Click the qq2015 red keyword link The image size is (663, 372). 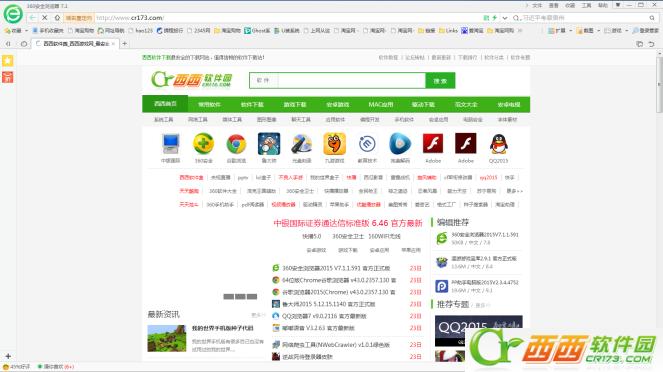488,178
